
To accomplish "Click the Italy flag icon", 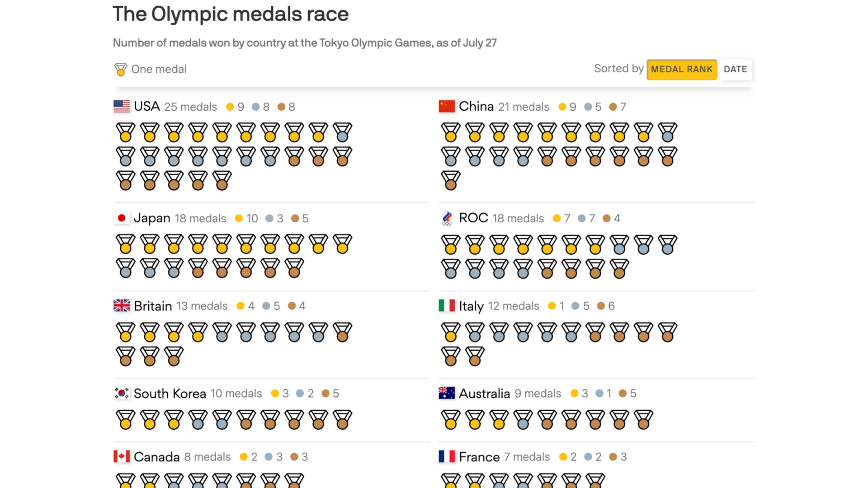I will 447,306.
